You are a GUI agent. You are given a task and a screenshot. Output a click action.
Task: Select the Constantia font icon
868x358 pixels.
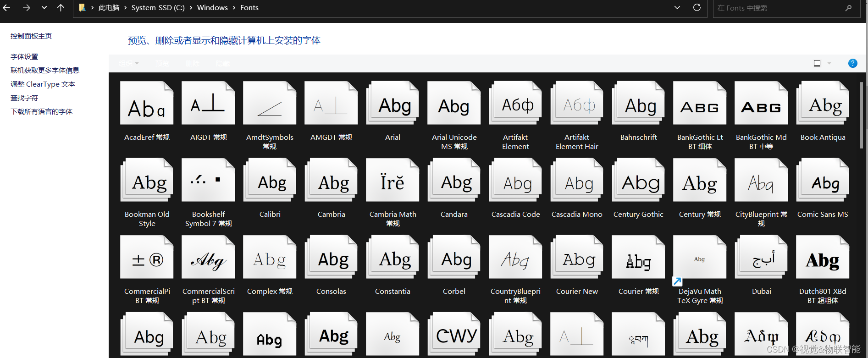point(393,257)
